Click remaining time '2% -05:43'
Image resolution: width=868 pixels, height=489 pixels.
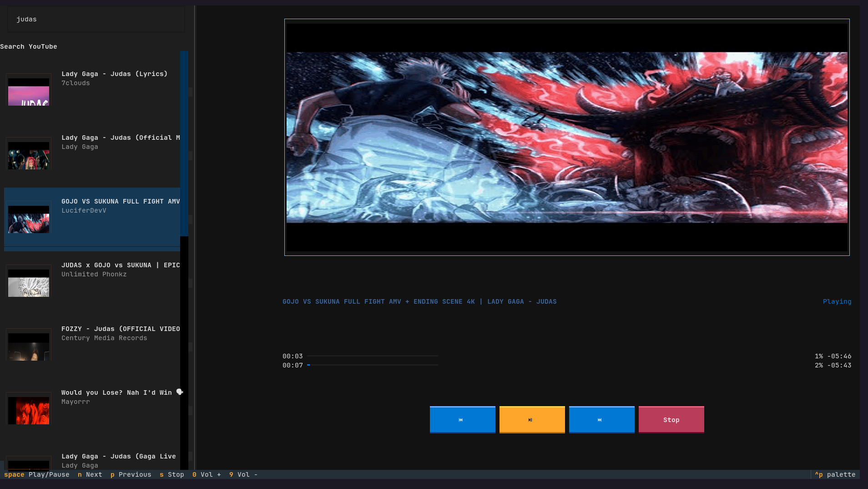pos(833,365)
